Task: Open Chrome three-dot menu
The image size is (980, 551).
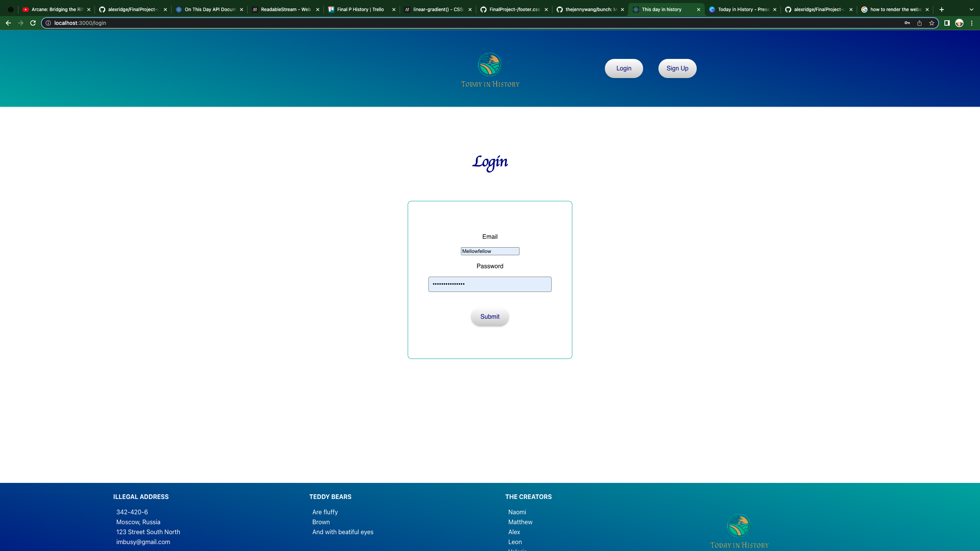Action: pos(972,23)
